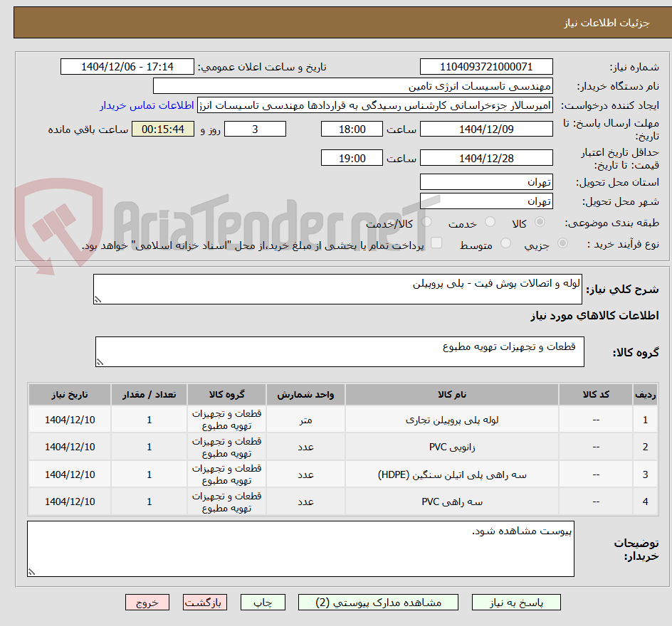Viewport: 672px width, 626px height.
Task: Click item name زانویی PVC
Action: (452, 447)
